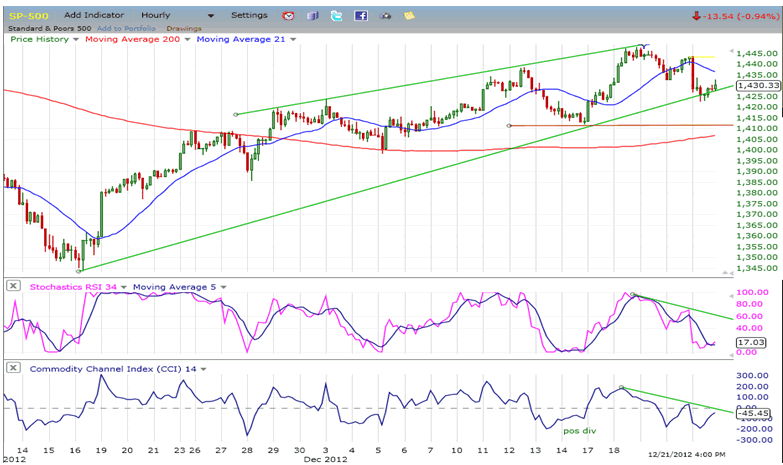
Task: Open the yellow sticky note icon
Action: 408,16
